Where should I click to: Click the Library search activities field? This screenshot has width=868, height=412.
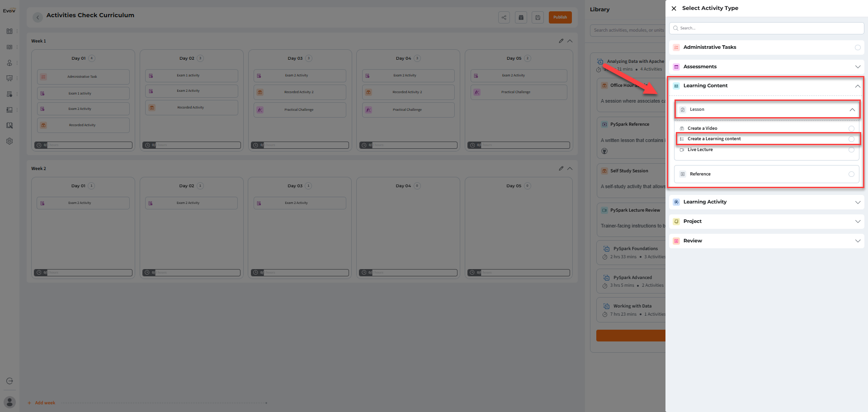[628, 30]
